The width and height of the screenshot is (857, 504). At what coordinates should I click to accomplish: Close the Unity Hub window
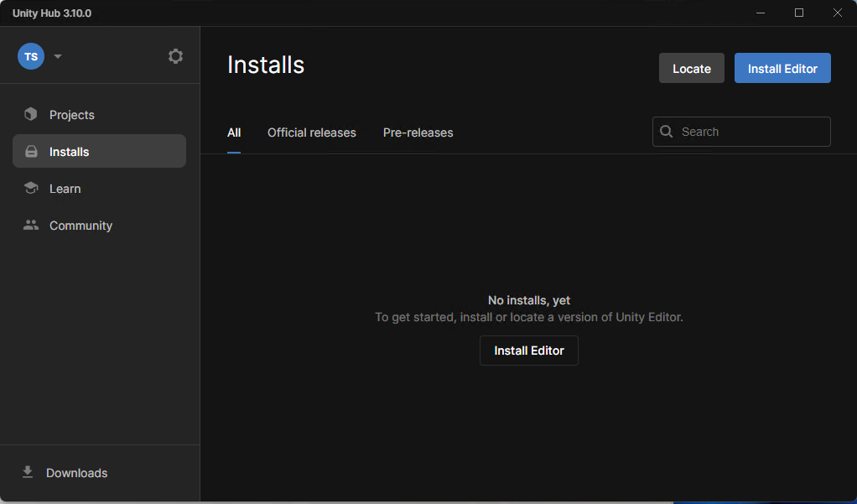pos(837,13)
